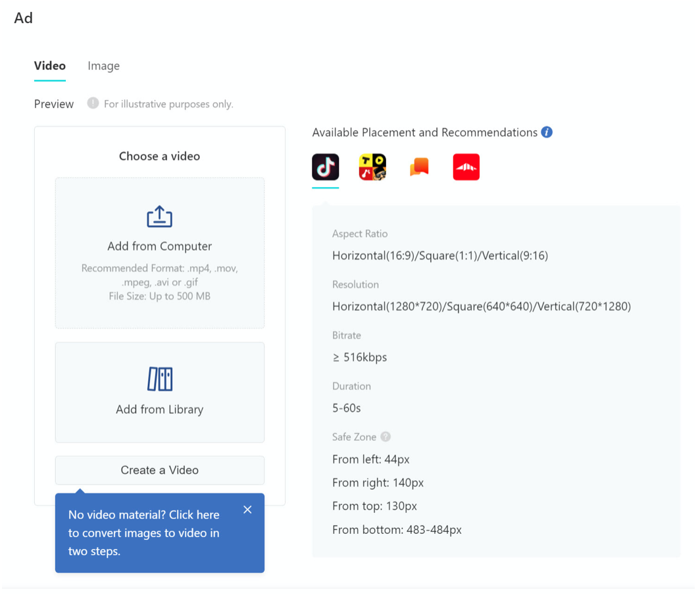This screenshot has height=603, width=700.
Task: Select the orange speech bubble placement icon
Action: (419, 167)
